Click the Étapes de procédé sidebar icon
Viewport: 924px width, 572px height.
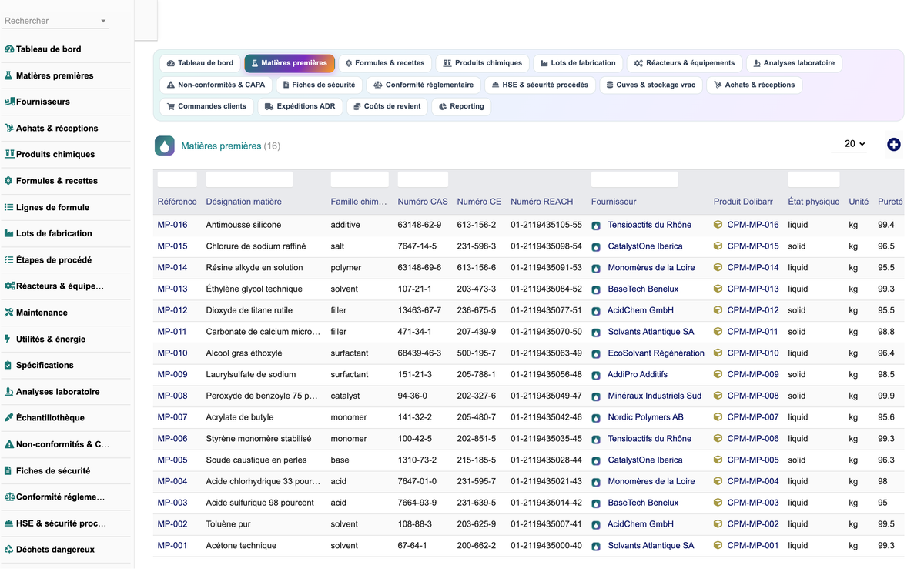[9, 259]
